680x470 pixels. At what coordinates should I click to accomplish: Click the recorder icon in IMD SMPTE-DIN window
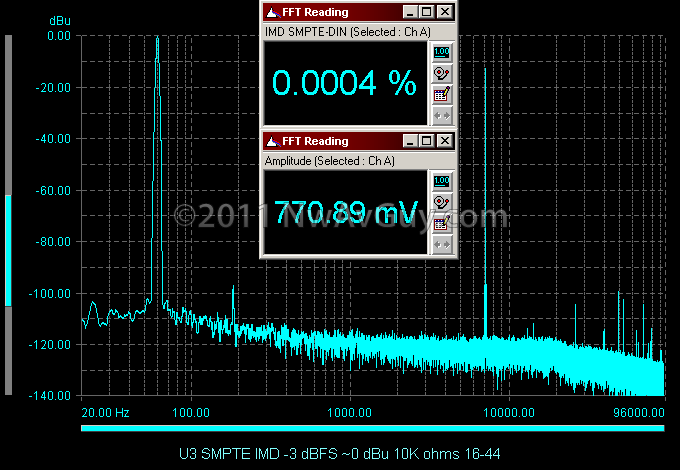click(x=442, y=74)
